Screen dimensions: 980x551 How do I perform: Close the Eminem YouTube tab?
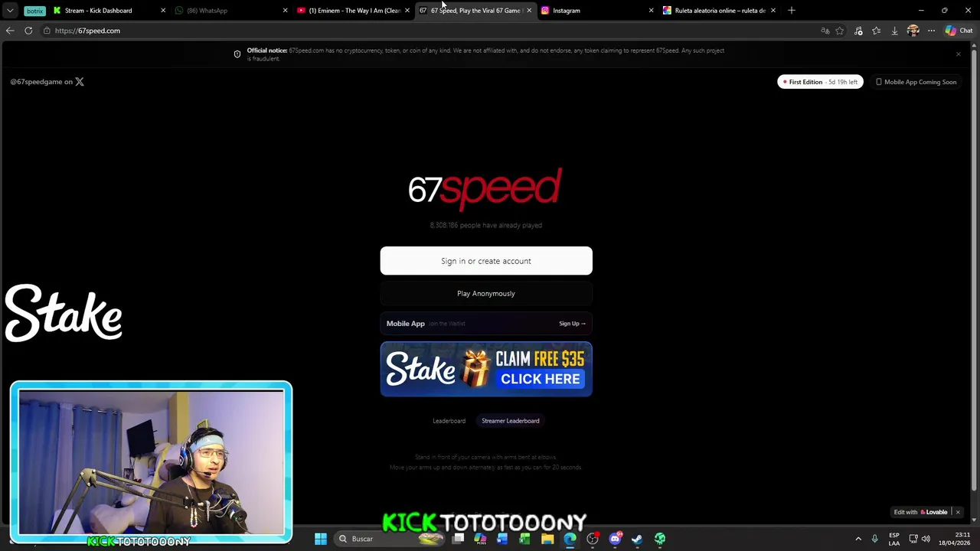[407, 11]
